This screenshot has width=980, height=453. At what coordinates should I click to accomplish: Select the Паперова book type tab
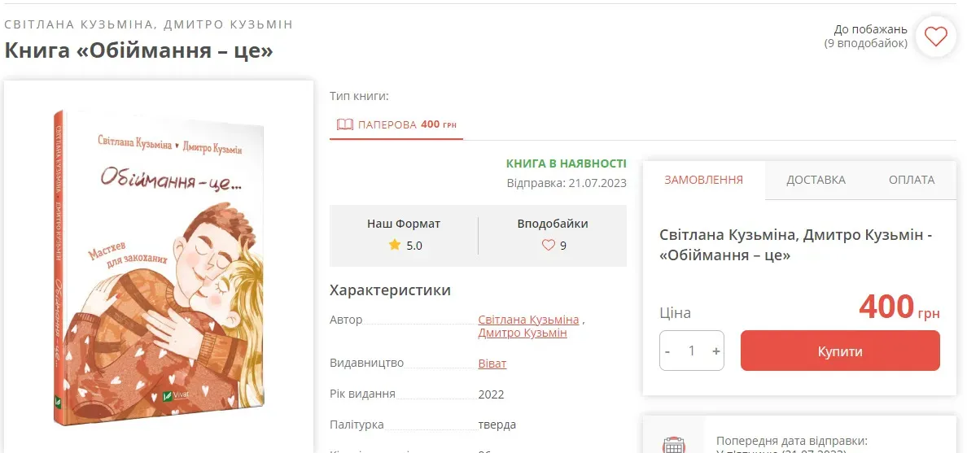pyautogui.click(x=396, y=124)
